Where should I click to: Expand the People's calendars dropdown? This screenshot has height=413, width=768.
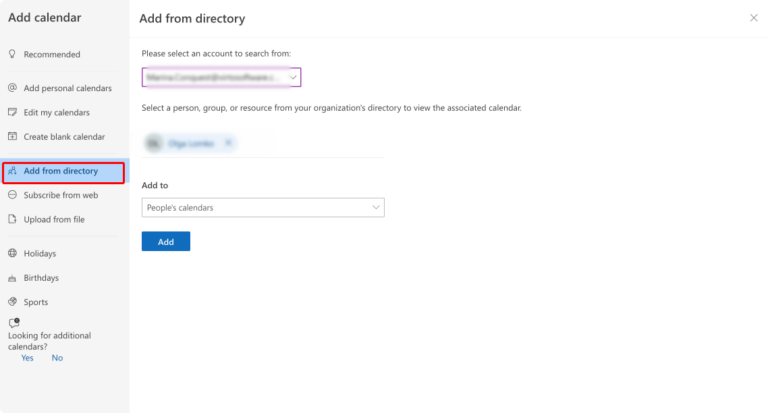coord(263,208)
